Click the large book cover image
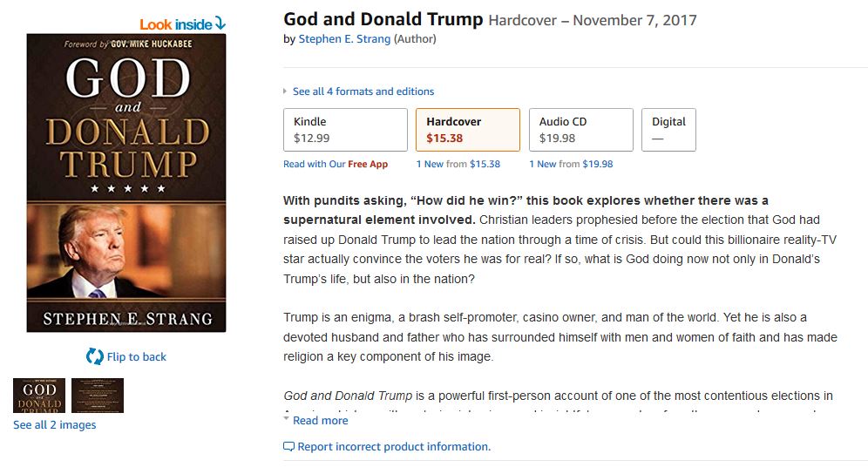The height and width of the screenshot is (467, 868). click(x=126, y=183)
